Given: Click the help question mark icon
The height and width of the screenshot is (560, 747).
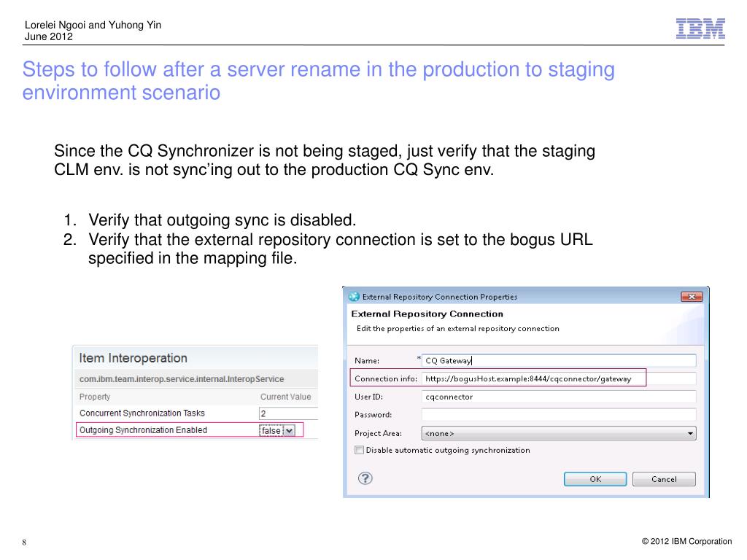Looking at the screenshot, I should [x=365, y=478].
